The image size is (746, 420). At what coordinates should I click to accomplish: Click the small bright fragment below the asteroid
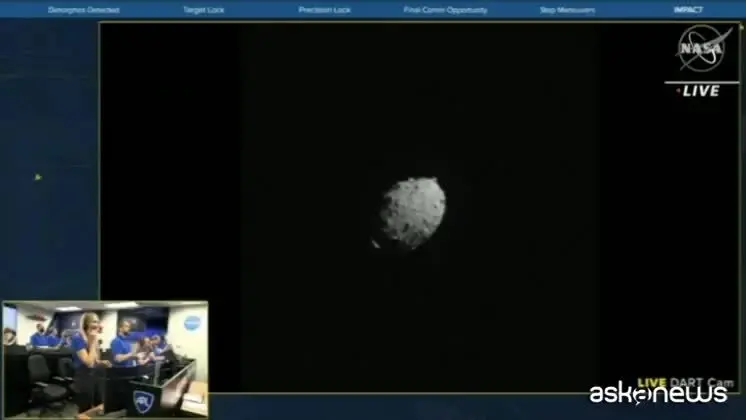(x=375, y=244)
